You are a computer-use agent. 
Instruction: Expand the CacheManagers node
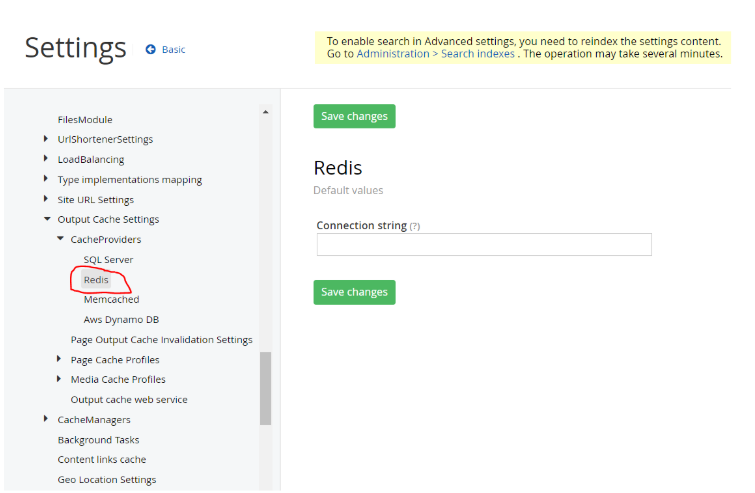pyautogui.click(x=46, y=419)
